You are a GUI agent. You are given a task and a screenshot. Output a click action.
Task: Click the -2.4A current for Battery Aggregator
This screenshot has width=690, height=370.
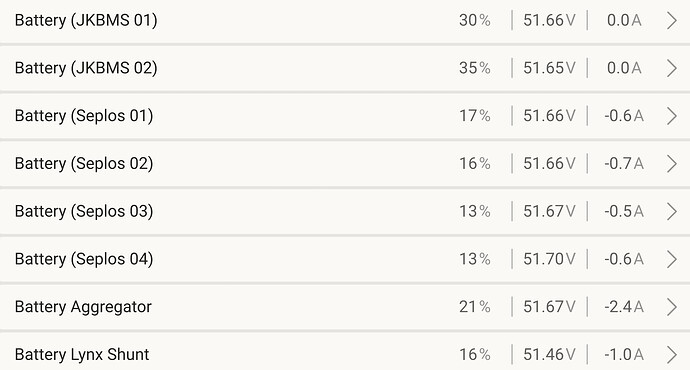624,307
